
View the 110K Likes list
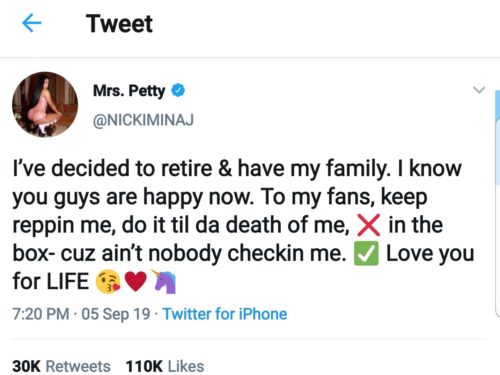165,366
